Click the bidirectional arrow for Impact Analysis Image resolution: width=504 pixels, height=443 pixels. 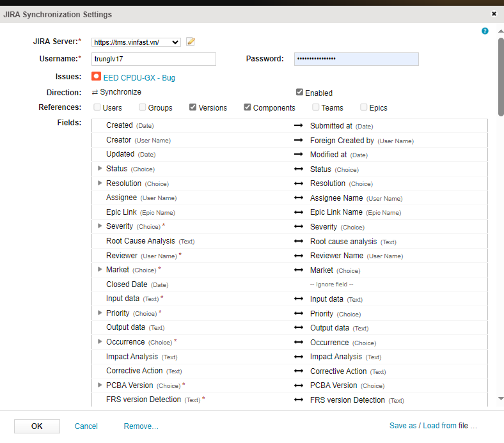point(298,357)
